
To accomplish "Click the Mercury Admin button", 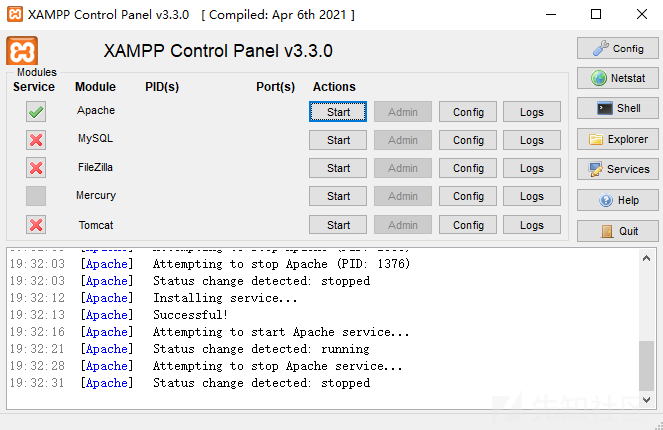I will click(x=403, y=196).
